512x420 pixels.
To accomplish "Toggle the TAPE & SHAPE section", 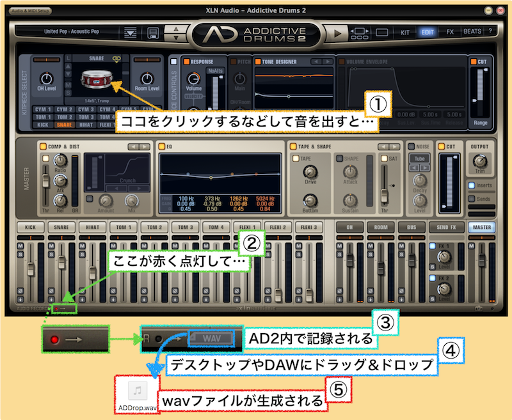I will [293, 146].
